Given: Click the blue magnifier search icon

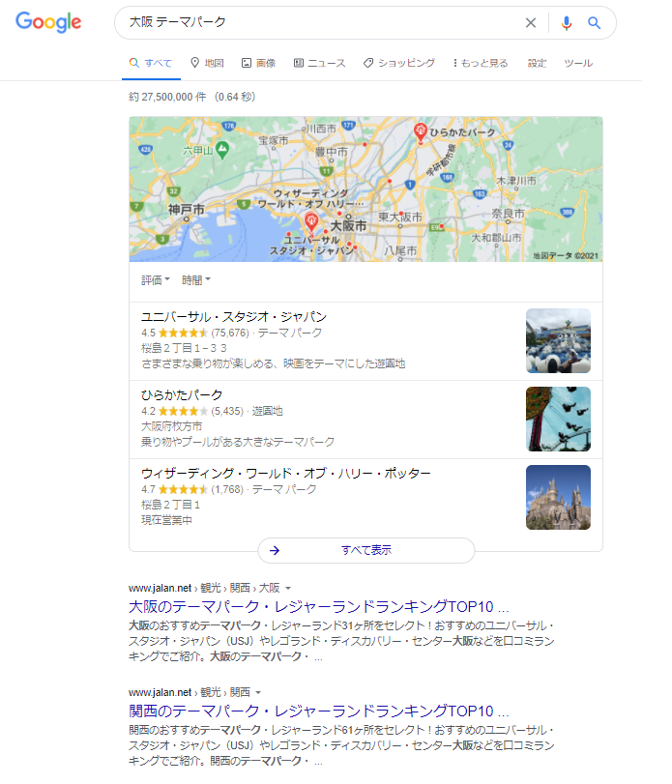Looking at the screenshot, I should coord(594,22).
